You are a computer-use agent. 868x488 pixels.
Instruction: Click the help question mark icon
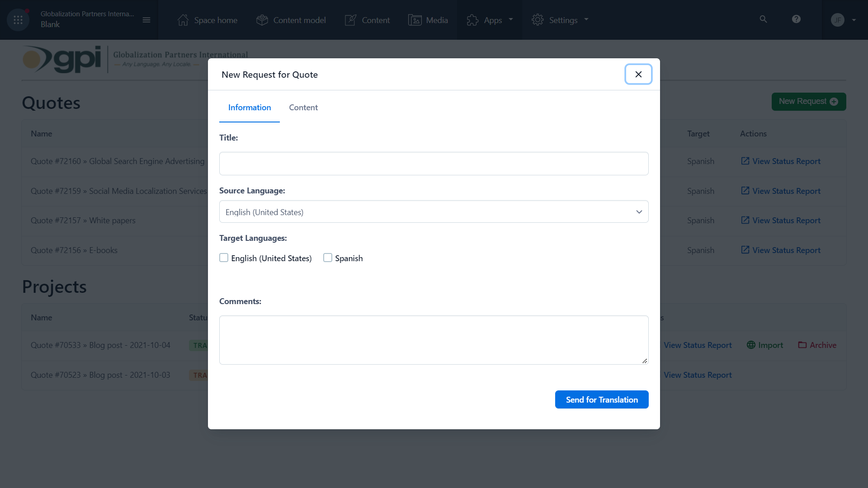point(797,19)
